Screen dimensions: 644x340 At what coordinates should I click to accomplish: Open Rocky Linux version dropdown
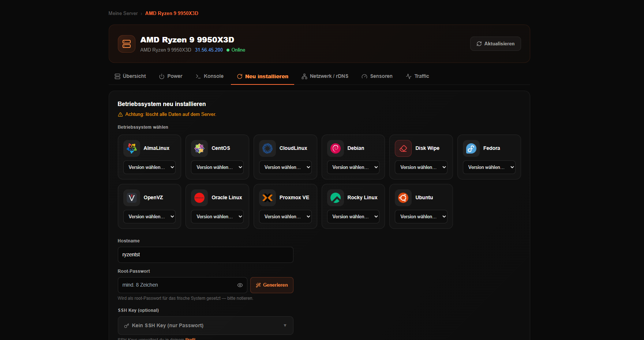pyautogui.click(x=353, y=216)
